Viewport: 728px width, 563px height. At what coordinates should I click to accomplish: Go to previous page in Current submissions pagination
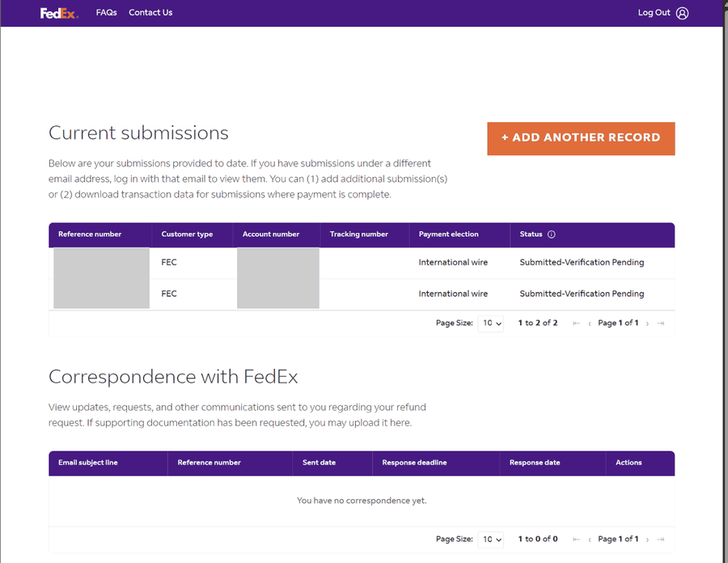[x=590, y=324]
